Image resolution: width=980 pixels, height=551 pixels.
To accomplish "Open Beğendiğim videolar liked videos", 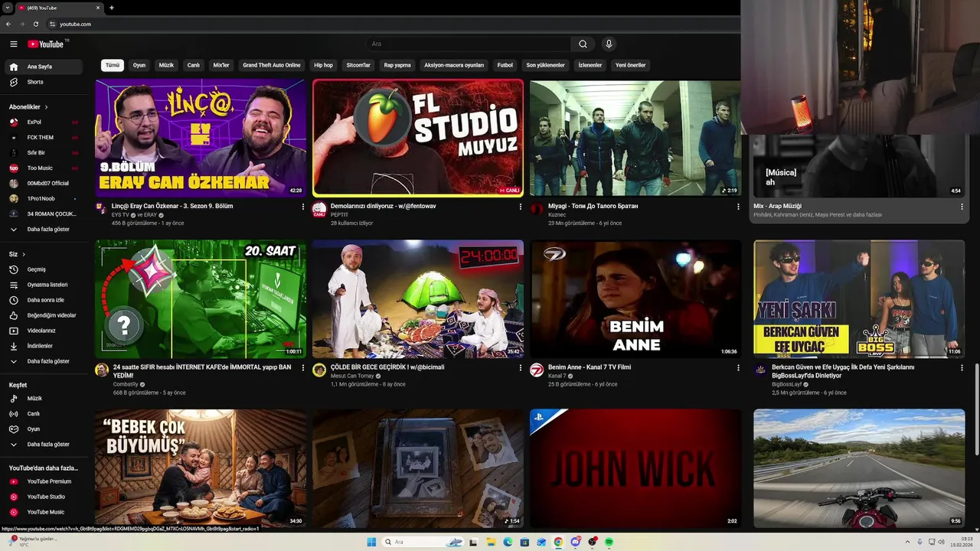I will click(x=44, y=315).
